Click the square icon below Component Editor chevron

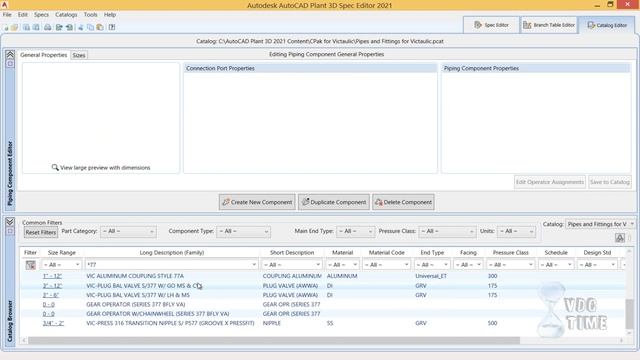[10, 64]
